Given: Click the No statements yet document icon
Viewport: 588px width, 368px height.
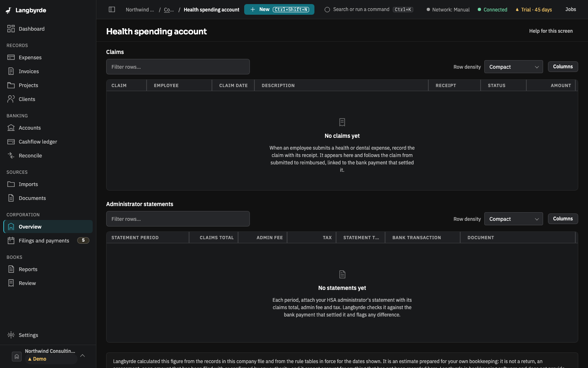Looking at the screenshot, I should tap(342, 274).
